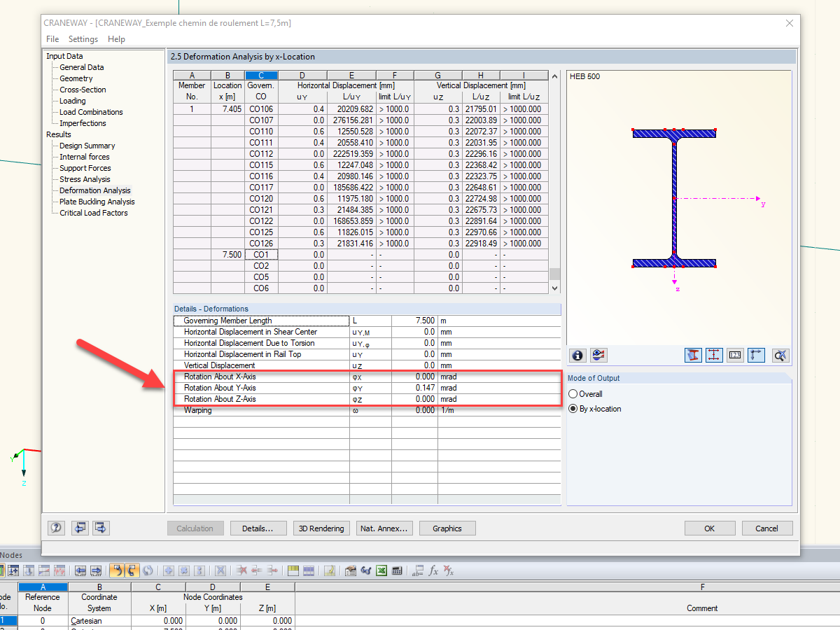Click the highlighted undo-style arrow icon in Nodes toolbar

click(x=117, y=570)
